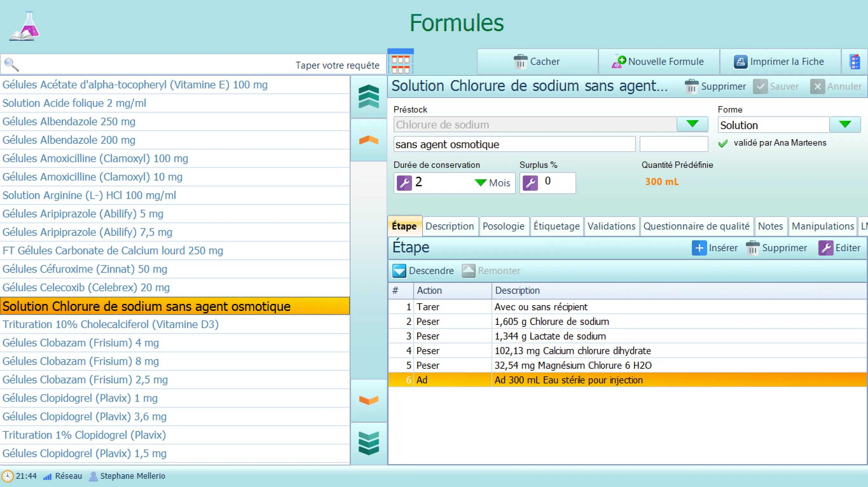This screenshot has height=487, width=868.
Task: Click the clock icon in the status bar
Action: [7, 476]
